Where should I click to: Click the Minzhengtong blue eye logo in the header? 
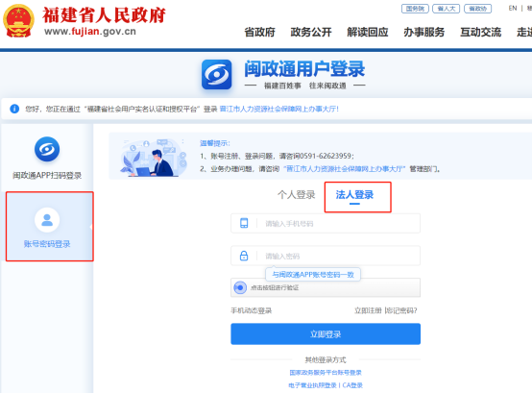[x=217, y=74]
